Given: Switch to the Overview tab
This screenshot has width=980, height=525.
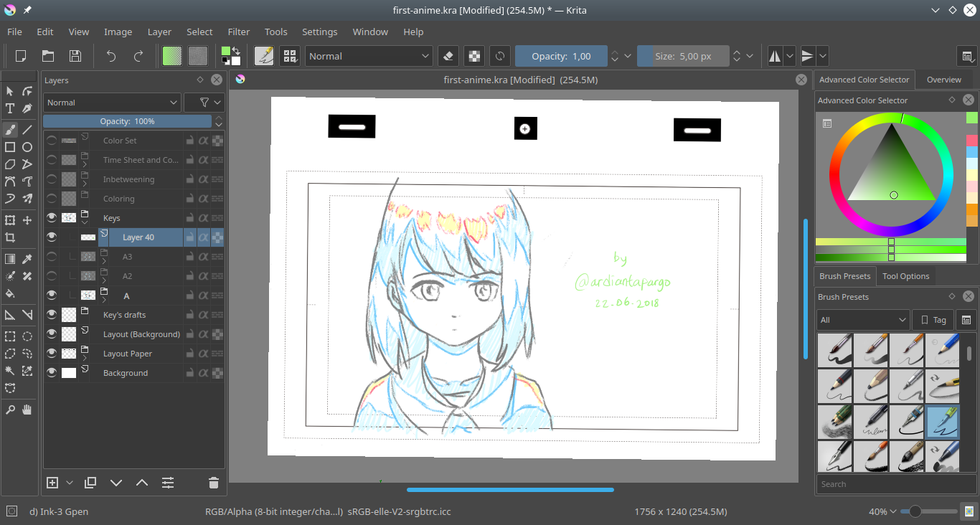Looking at the screenshot, I should pos(944,80).
